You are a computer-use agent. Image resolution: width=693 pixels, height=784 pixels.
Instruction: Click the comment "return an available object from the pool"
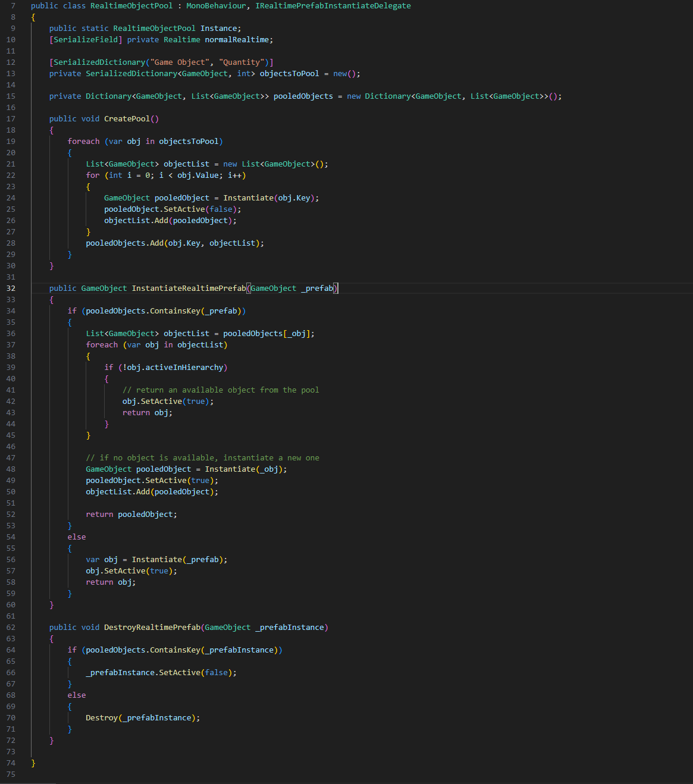(221, 390)
